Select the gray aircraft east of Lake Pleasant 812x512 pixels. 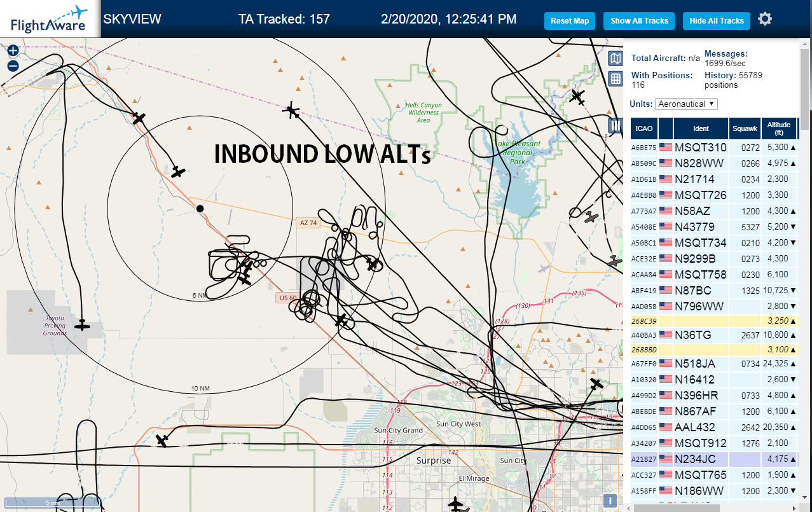[592, 218]
